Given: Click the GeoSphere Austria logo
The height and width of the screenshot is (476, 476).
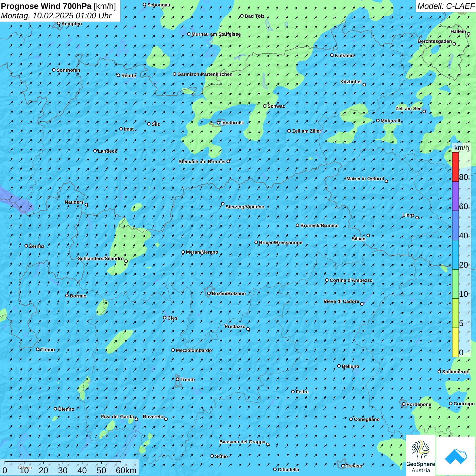Looking at the screenshot, I should click(421, 455).
